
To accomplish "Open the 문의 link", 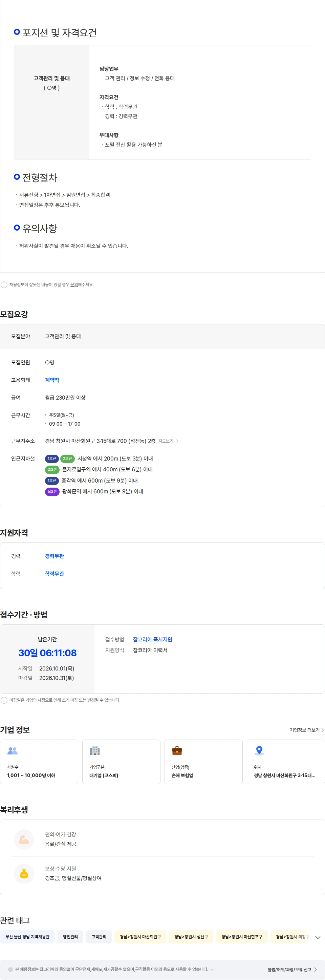I will point(74,284).
